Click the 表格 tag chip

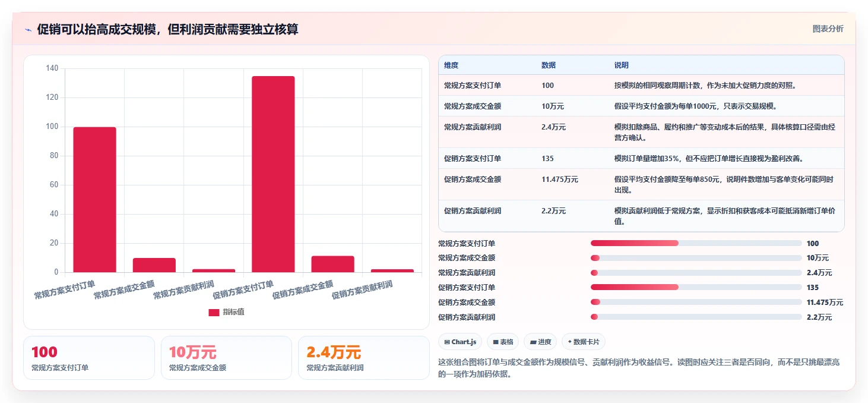pos(503,342)
